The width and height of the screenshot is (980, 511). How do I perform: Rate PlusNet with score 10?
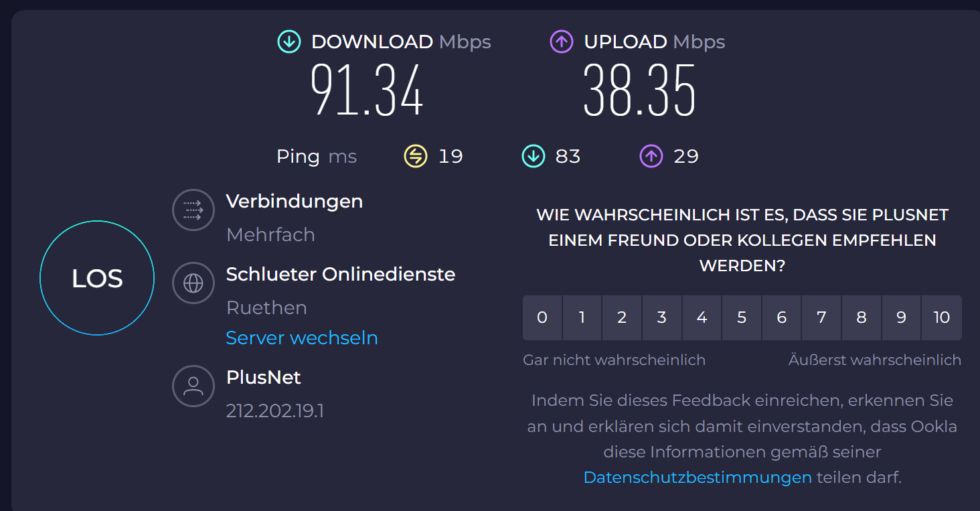(941, 317)
